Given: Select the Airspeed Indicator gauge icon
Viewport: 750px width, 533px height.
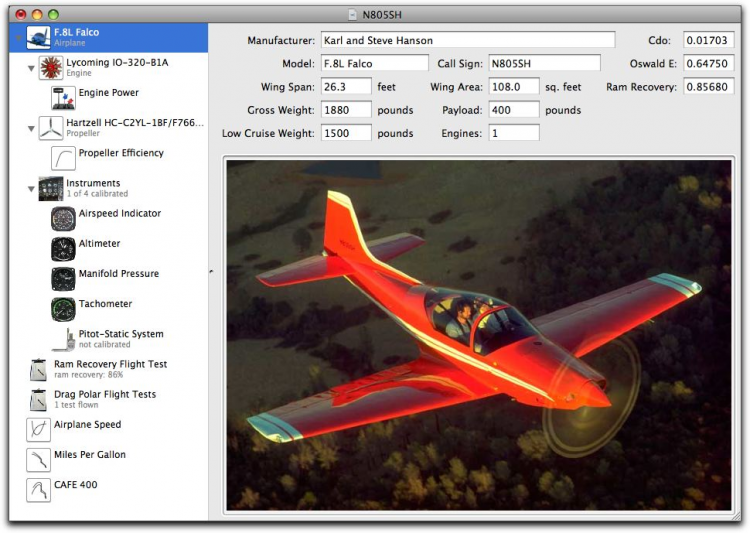Looking at the screenshot, I should [63, 219].
